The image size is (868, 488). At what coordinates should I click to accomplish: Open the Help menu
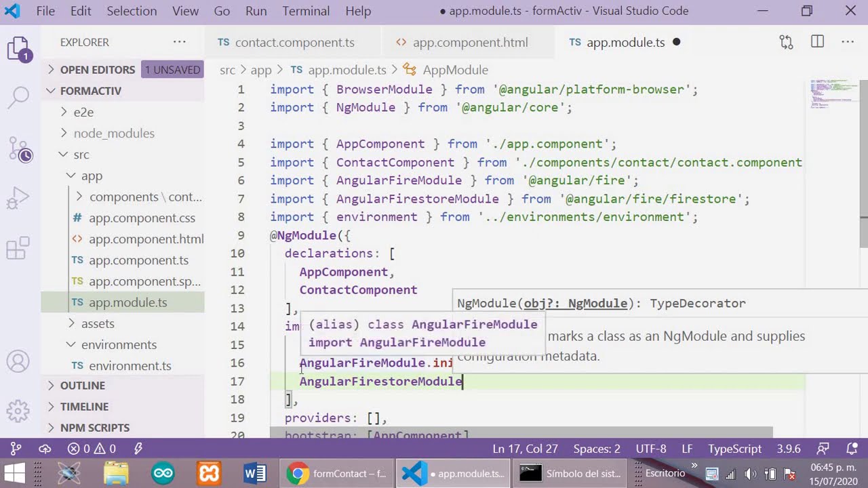pyautogui.click(x=358, y=11)
